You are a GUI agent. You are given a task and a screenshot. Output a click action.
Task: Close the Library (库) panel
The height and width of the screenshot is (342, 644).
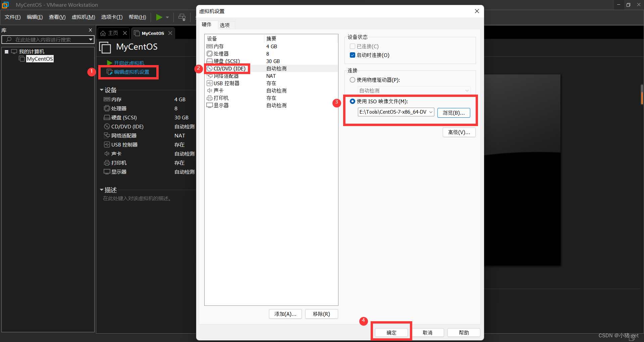90,30
